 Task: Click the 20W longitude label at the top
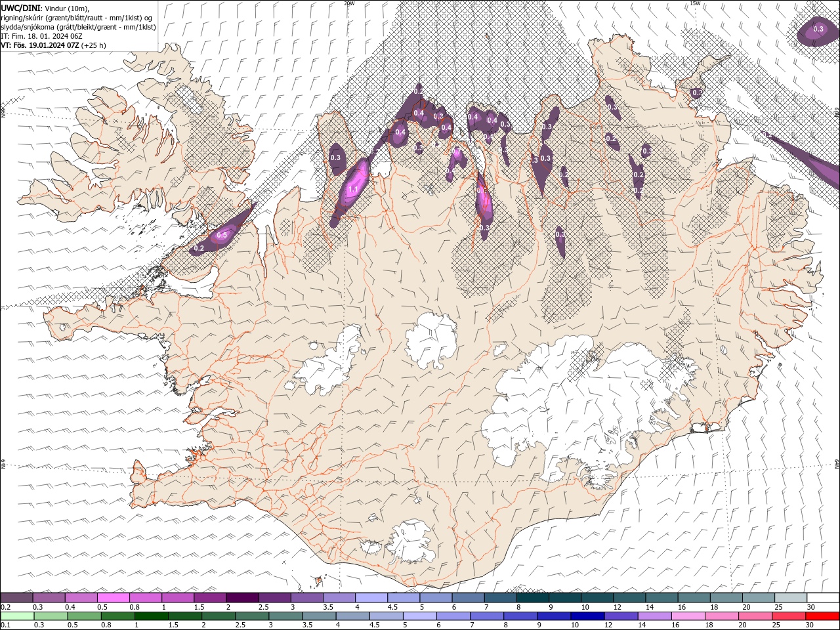tap(349, 3)
